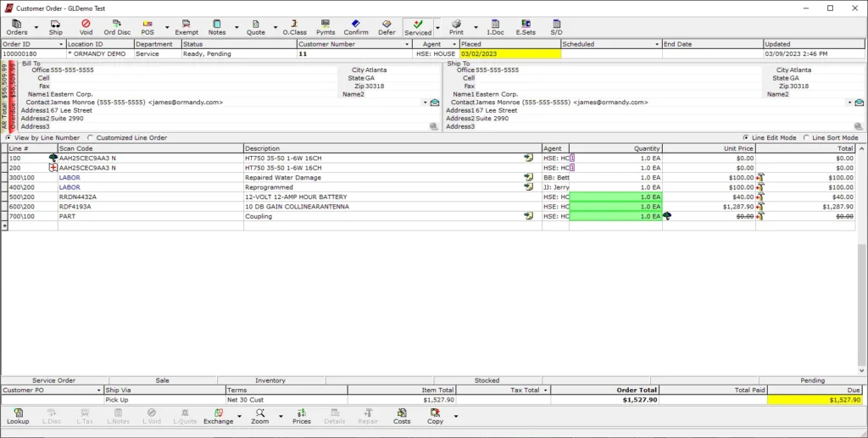Image resolution: width=868 pixels, height=438 pixels.
Task: Click the Confirm order icon
Action: [356, 27]
